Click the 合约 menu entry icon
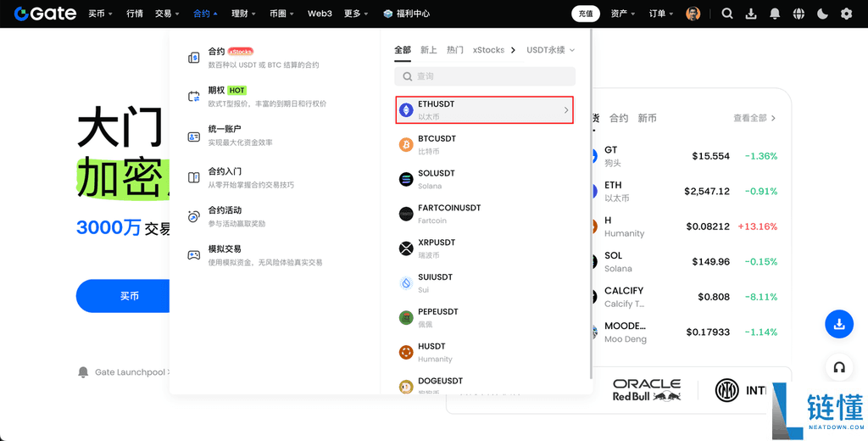 point(194,57)
